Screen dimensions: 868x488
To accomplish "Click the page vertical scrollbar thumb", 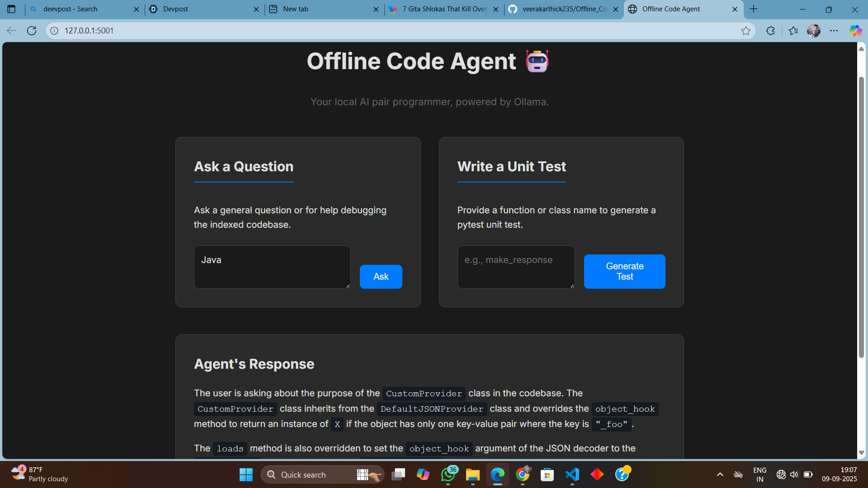I will coord(861,217).
